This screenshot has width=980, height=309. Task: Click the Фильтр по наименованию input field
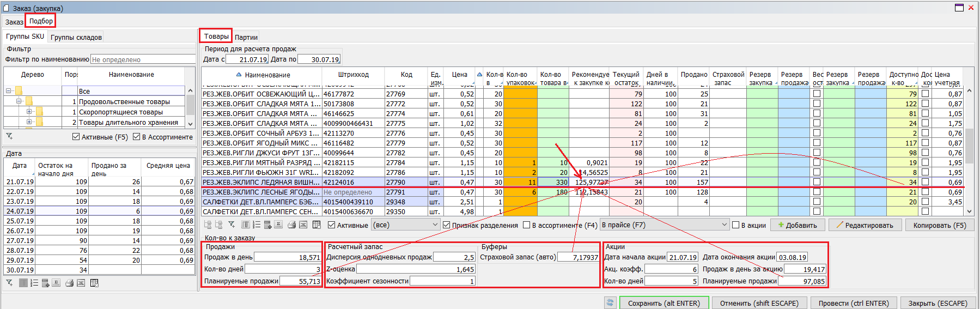pos(143,59)
